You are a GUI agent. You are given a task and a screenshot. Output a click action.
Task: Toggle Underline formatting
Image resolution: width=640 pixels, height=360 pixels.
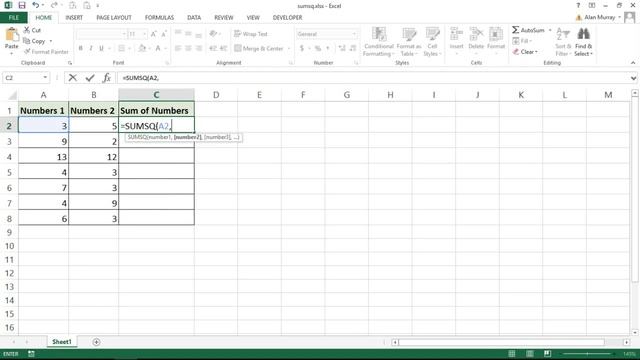[101, 48]
